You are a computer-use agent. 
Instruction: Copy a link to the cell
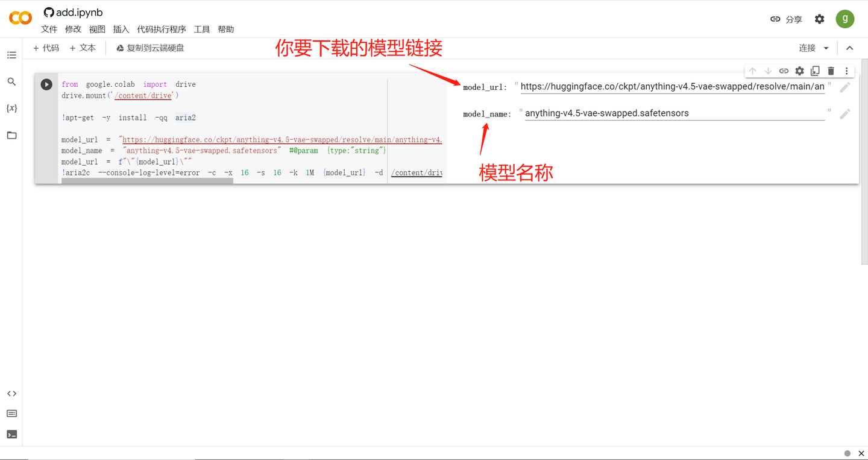coord(784,71)
